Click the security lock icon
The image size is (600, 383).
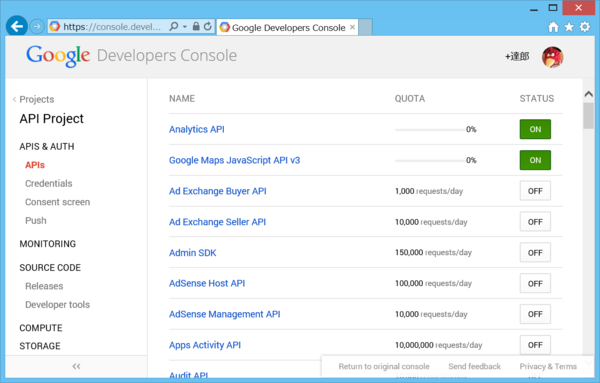pos(196,26)
